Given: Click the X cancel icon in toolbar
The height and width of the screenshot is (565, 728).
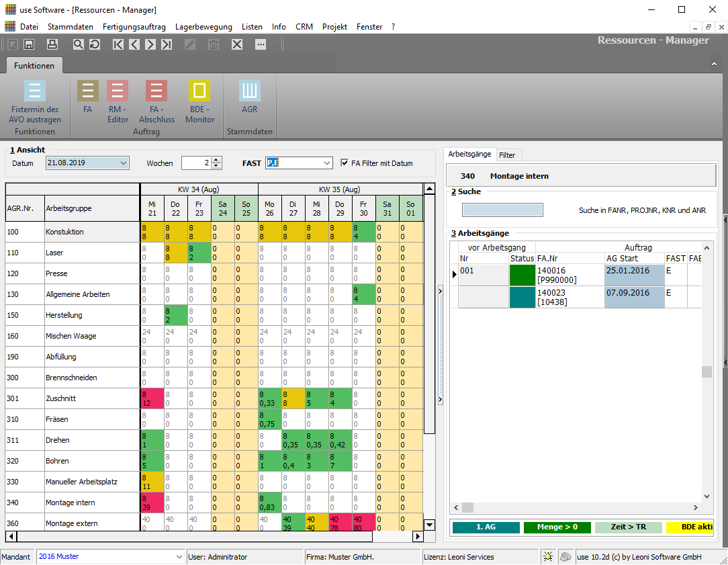Looking at the screenshot, I should pos(237,44).
